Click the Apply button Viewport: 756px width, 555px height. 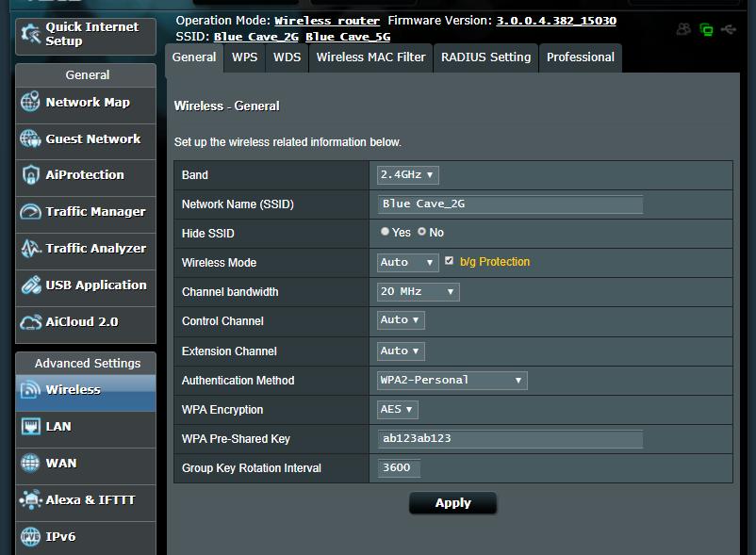452,503
